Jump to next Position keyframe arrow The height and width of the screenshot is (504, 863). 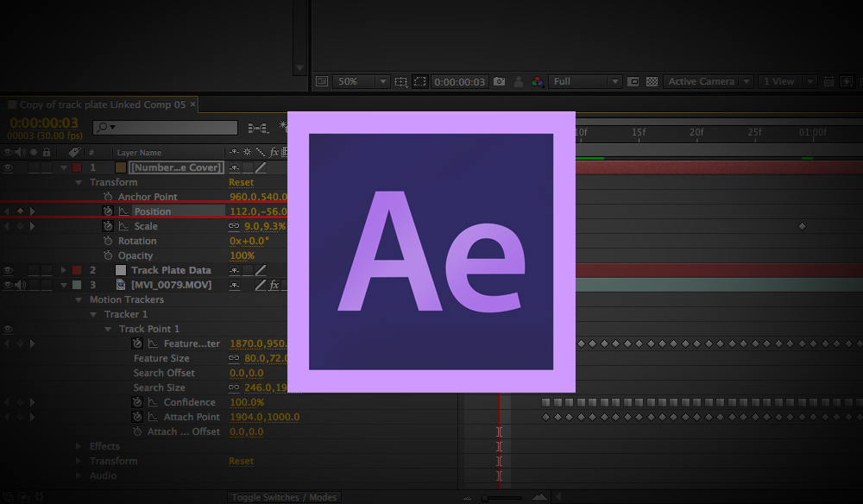click(x=33, y=211)
